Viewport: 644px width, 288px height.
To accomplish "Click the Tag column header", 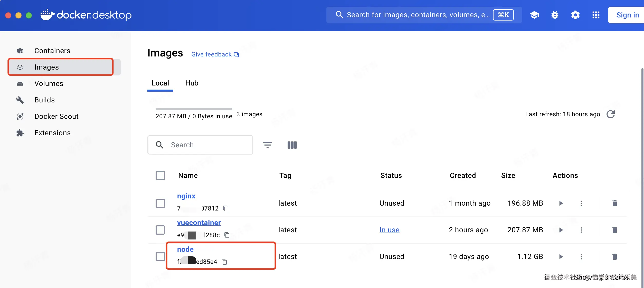I will [x=285, y=176].
